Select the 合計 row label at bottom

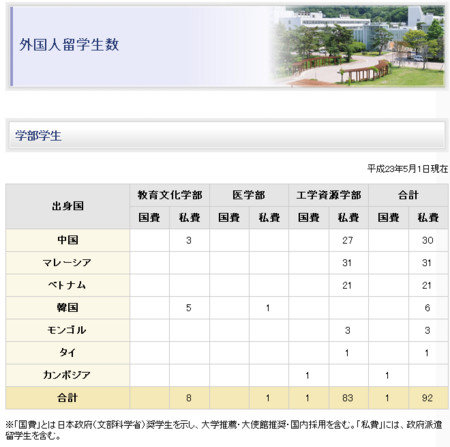pos(68,398)
